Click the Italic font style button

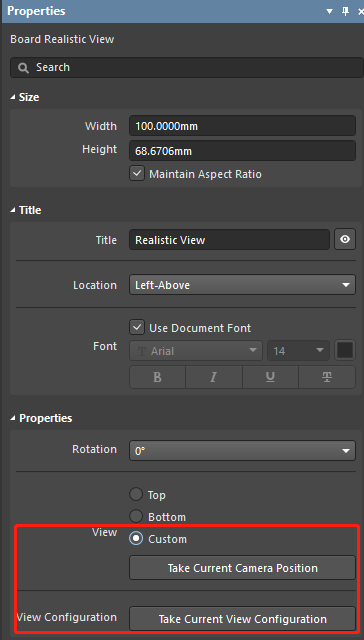tap(214, 377)
